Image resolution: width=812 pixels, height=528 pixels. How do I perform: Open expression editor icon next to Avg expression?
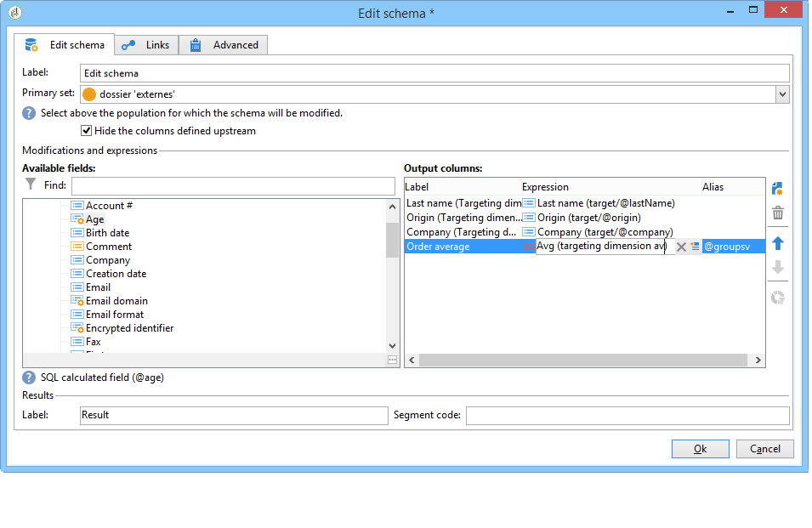pyautogui.click(x=695, y=247)
